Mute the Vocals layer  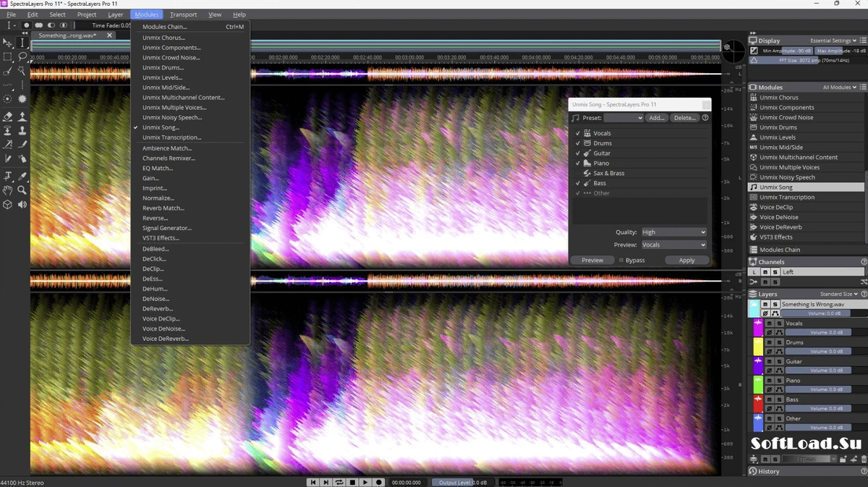tap(769, 323)
